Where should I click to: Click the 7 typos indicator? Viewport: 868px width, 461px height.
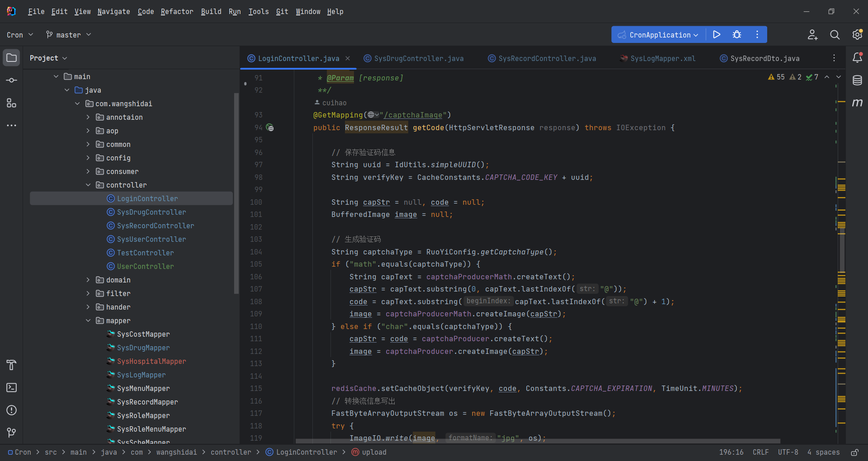point(812,77)
